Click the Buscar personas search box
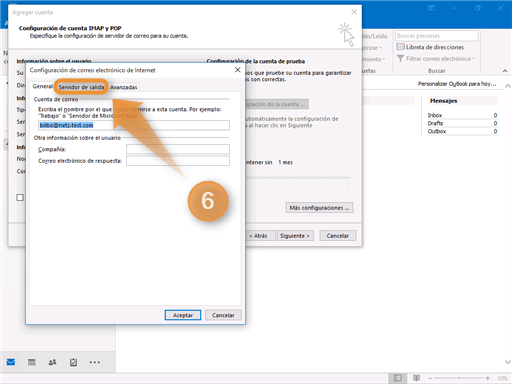The image size is (512, 384). coord(437,36)
